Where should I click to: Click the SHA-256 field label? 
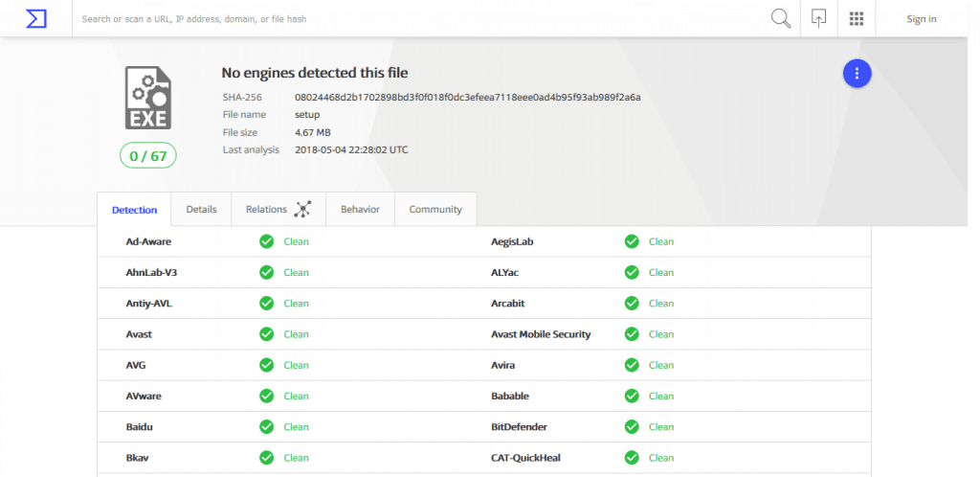tap(242, 98)
